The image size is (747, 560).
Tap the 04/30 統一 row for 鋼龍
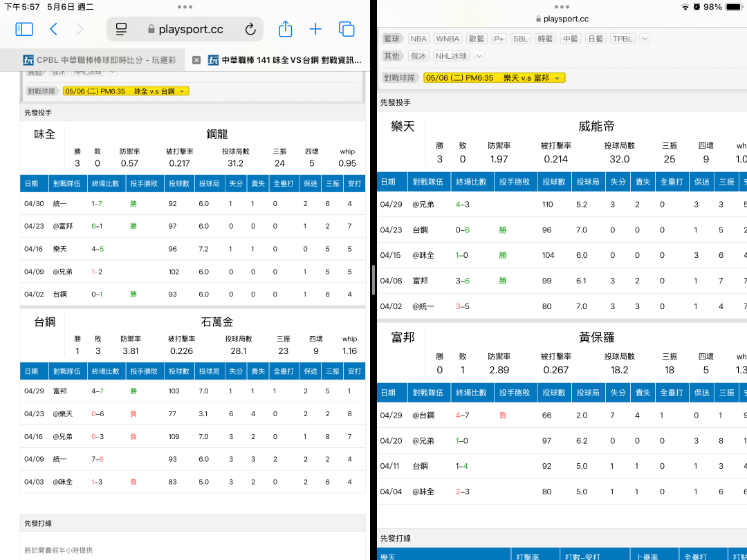(x=192, y=203)
